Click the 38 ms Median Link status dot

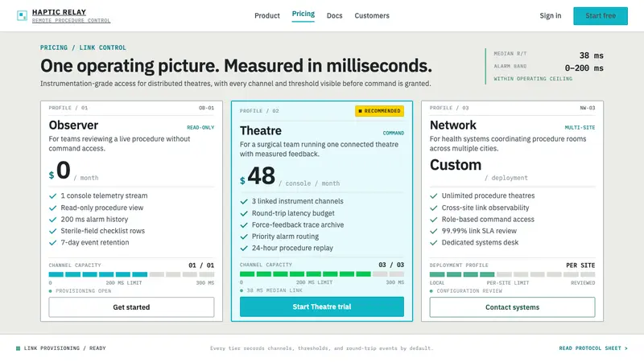pyautogui.click(x=242, y=290)
